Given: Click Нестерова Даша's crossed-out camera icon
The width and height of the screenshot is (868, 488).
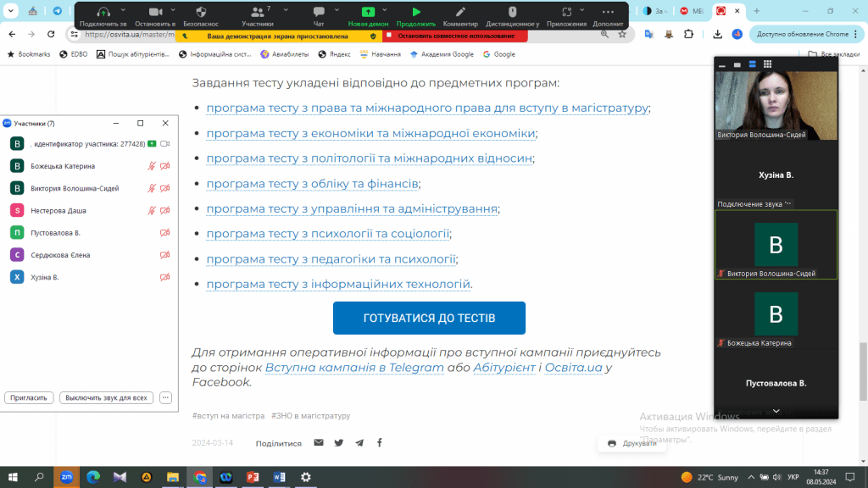Looking at the screenshot, I should coord(165,210).
